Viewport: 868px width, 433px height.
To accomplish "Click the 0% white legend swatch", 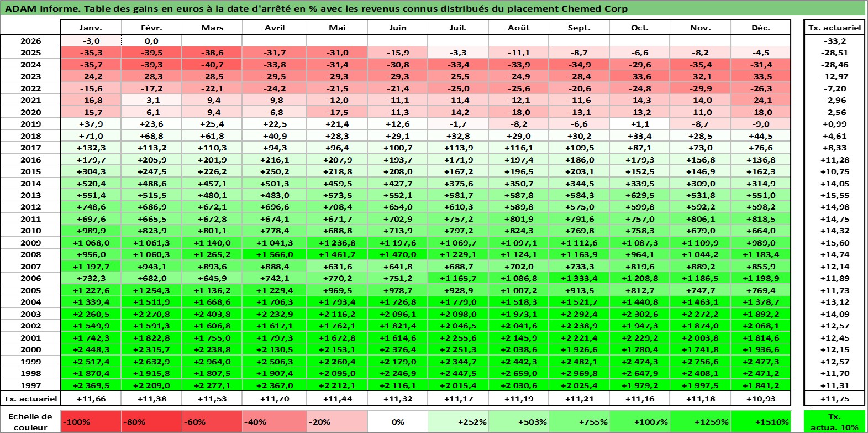I will click(x=398, y=421).
